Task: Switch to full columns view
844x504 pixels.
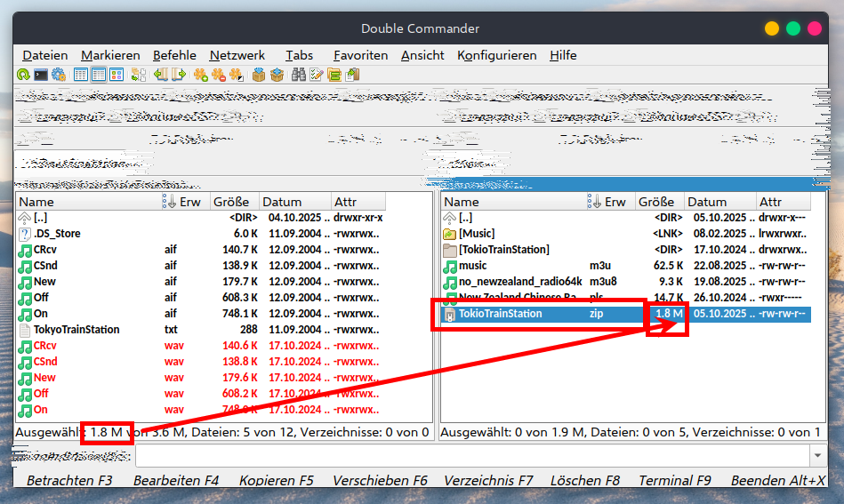Action: [99, 75]
